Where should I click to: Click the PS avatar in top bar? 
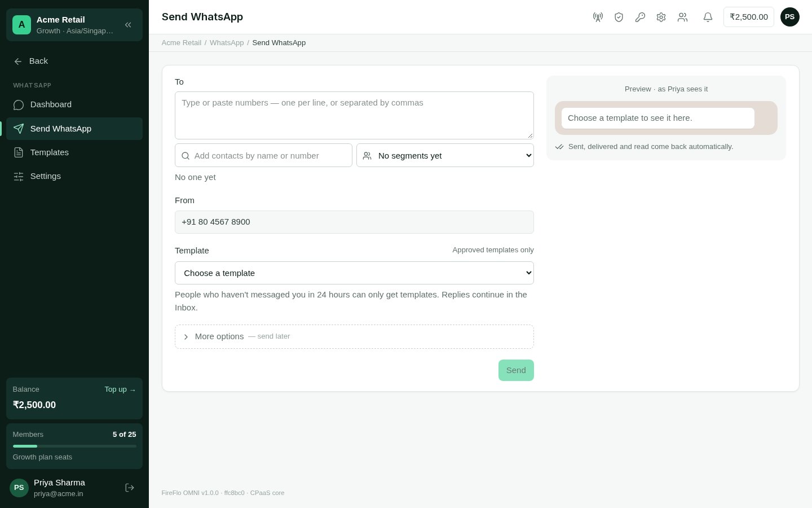point(789,17)
